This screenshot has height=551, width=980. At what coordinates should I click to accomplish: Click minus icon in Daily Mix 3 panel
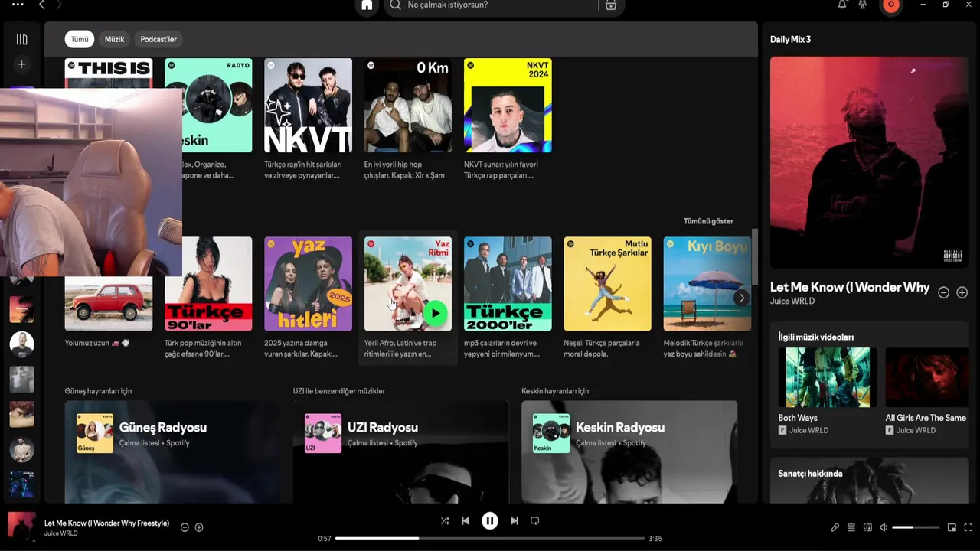tap(944, 292)
